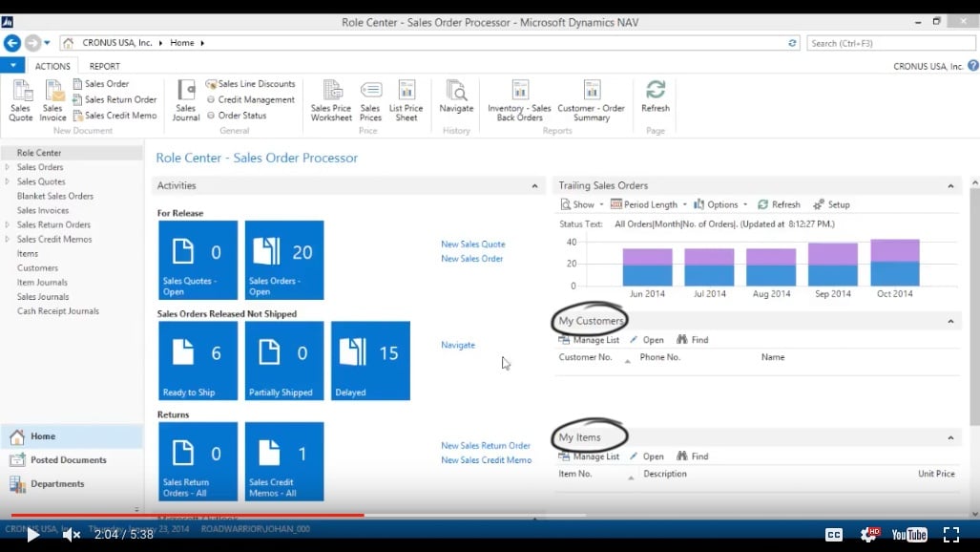Expand the Sales Orders tree node
Viewport: 980px width, 552px height.
tap(9, 167)
